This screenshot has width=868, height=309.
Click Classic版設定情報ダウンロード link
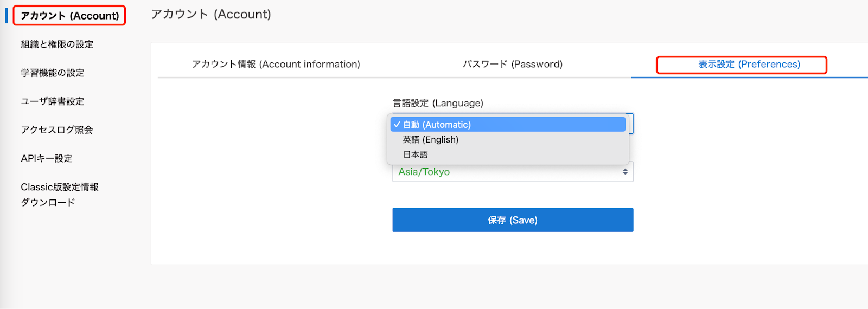pyautogui.click(x=60, y=195)
